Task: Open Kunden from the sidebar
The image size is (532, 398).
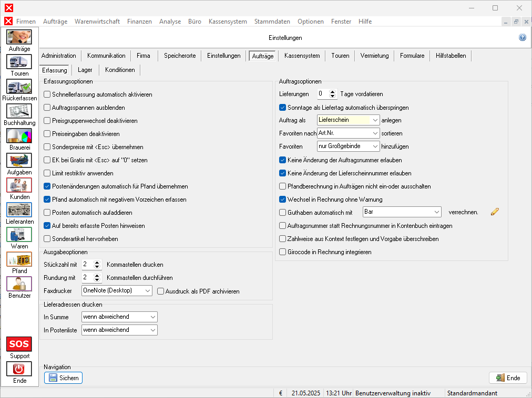Action: click(x=19, y=185)
